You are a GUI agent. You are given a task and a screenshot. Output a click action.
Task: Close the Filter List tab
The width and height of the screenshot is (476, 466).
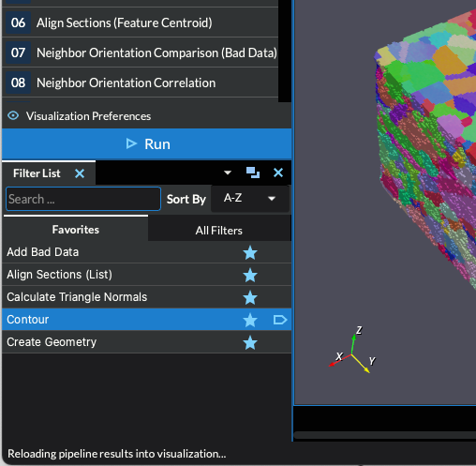[x=80, y=173]
